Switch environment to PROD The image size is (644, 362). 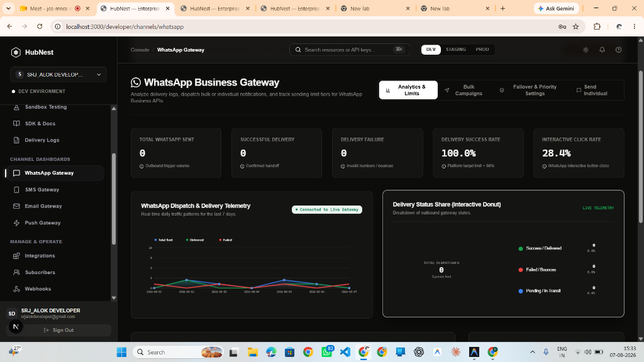[482, 49]
